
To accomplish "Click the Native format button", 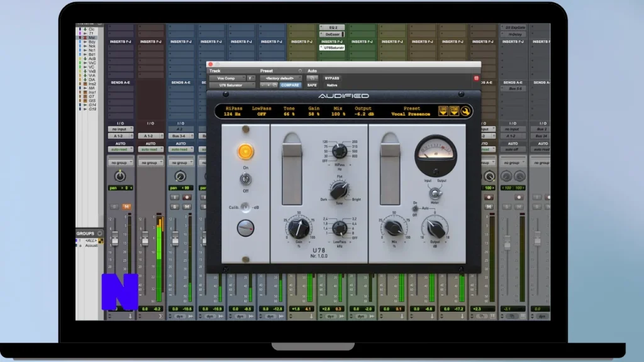I will (x=332, y=85).
